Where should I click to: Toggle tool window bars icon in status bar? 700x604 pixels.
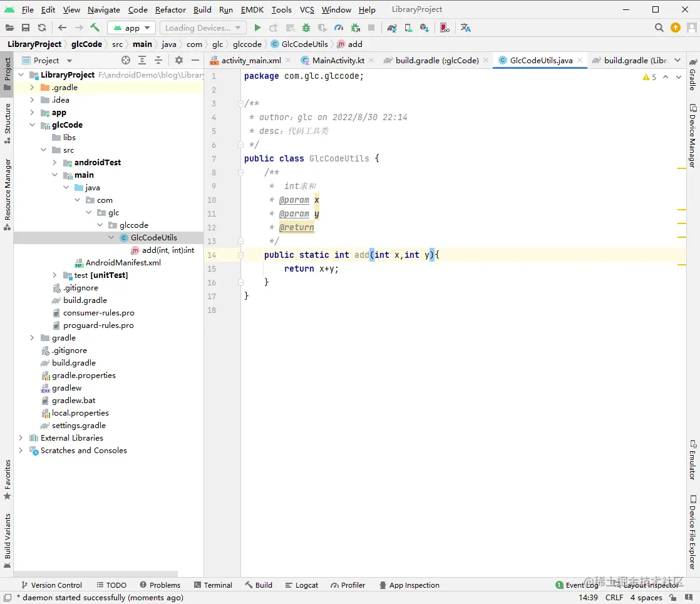coord(8,597)
